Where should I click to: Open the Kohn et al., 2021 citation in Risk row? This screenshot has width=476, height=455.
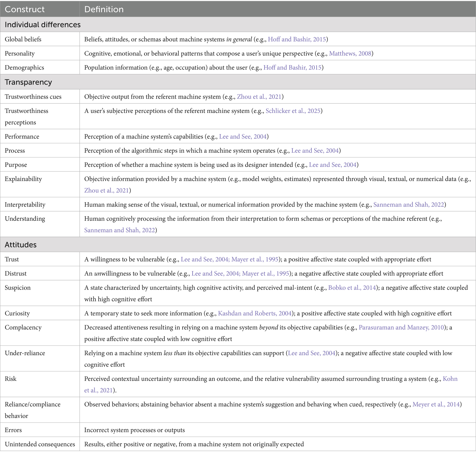(x=450, y=379)
